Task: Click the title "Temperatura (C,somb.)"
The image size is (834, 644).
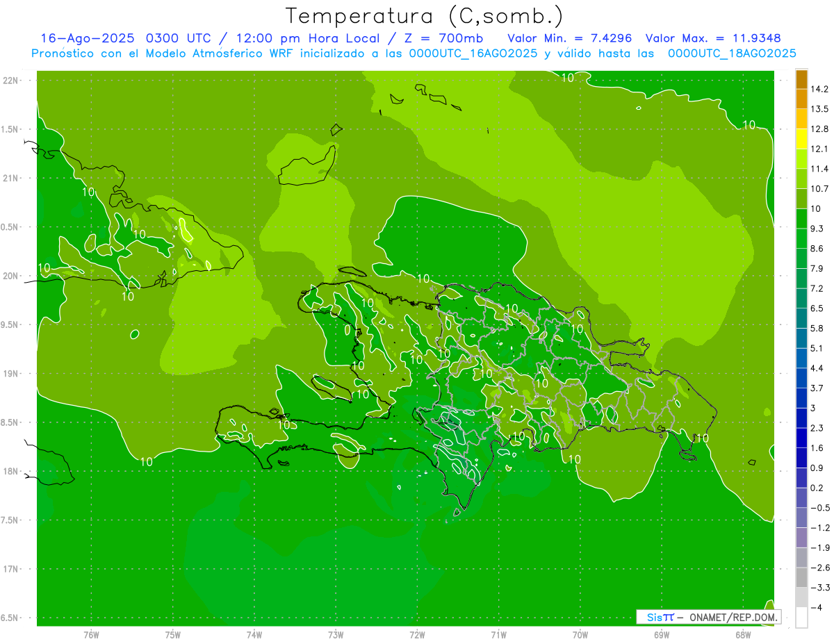Action: click(x=424, y=16)
